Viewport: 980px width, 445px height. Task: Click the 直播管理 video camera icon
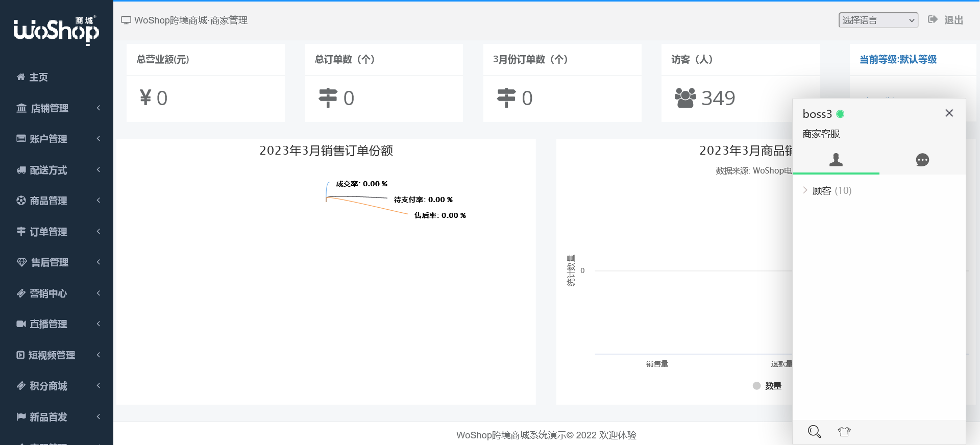(21, 324)
